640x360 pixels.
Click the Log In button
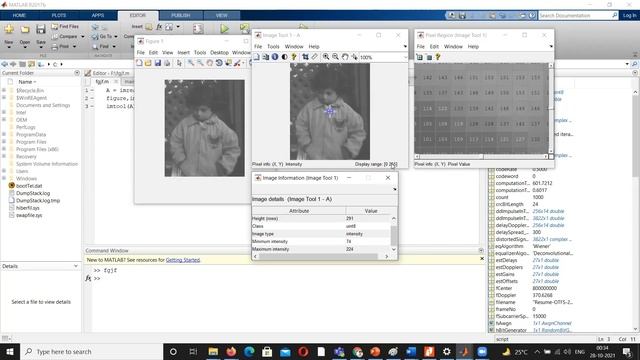click(x=629, y=16)
